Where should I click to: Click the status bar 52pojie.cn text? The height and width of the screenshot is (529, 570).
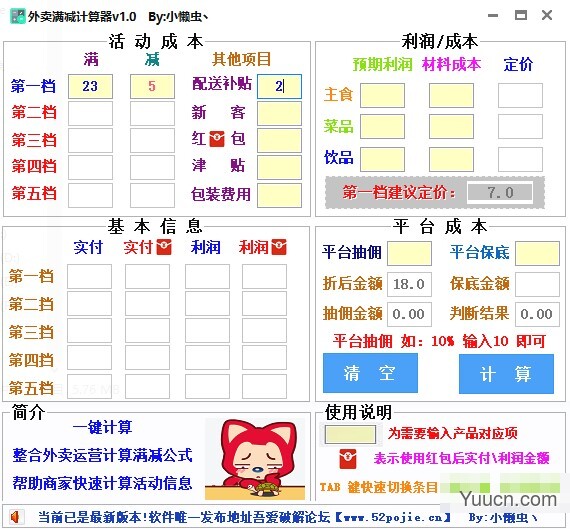(393, 517)
